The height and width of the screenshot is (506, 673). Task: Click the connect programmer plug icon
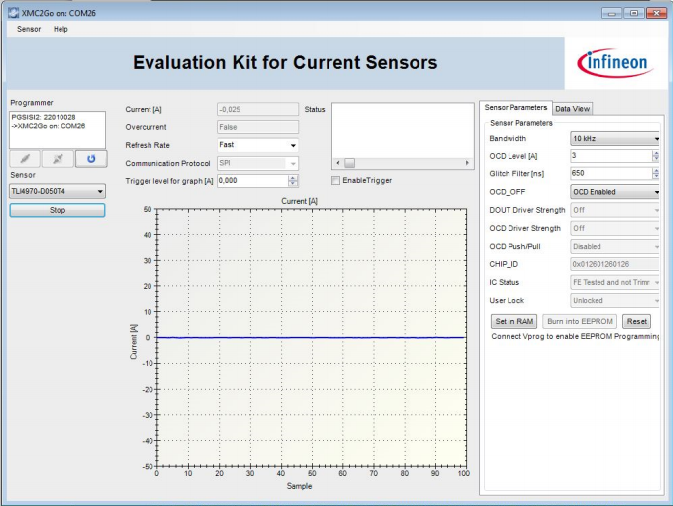25,159
